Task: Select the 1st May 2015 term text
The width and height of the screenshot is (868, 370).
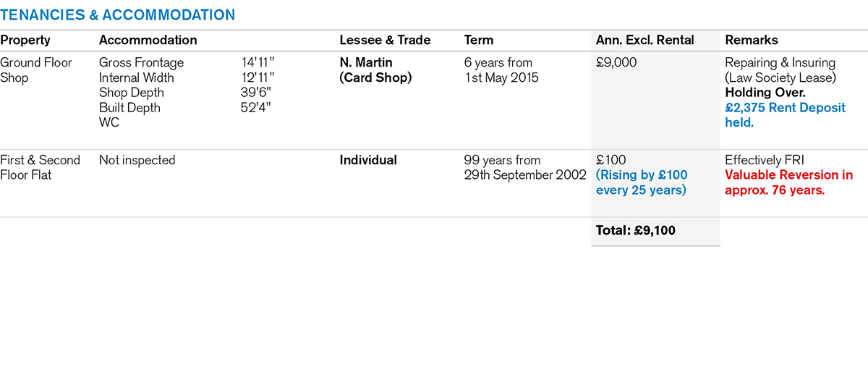Action: pyautogui.click(x=501, y=77)
